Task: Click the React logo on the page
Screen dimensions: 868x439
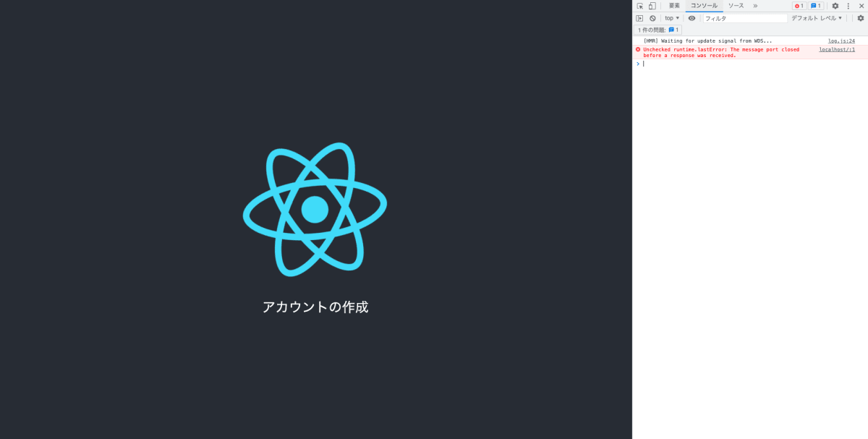Action: (x=315, y=209)
